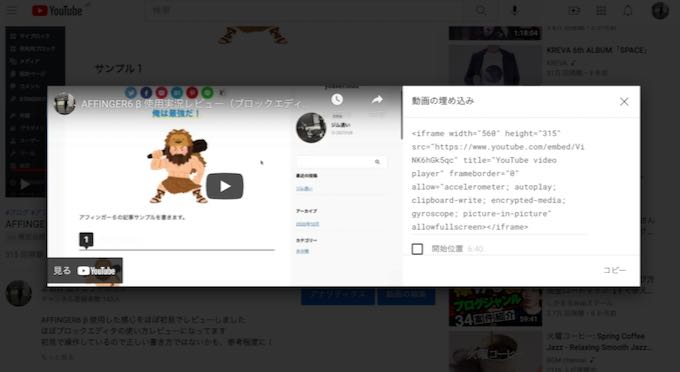Click the 見る YouTube watch button
This screenshot has width=680, height=372.
pyautogui.click(x=85, y=271)
